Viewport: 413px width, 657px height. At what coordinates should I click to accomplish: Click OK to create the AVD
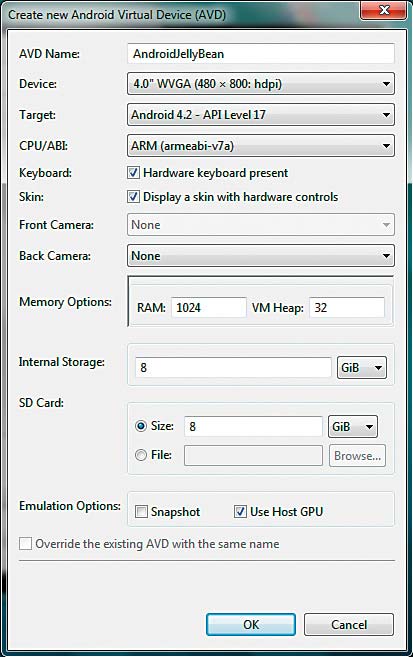251,625
